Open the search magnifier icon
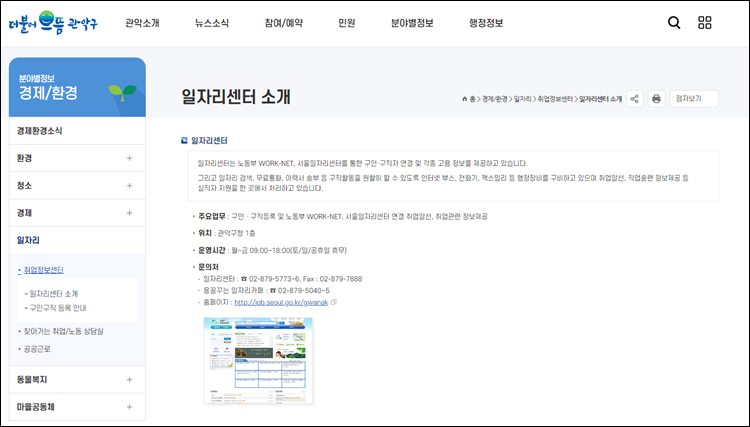 (x=674, y=22)
